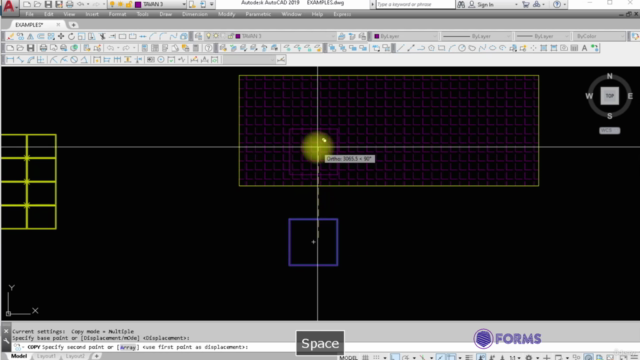Select the Diameter dimension tool
This screenshot has width=640, height=360.
(74, 60)
